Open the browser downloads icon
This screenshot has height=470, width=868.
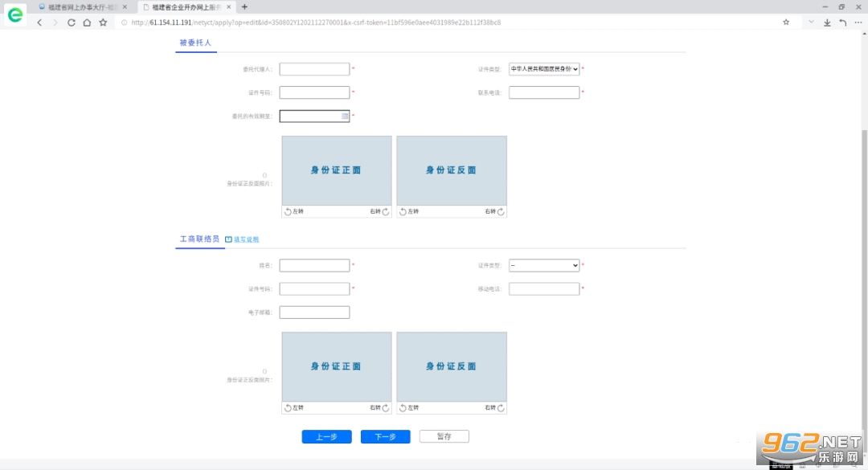(827, 22)
